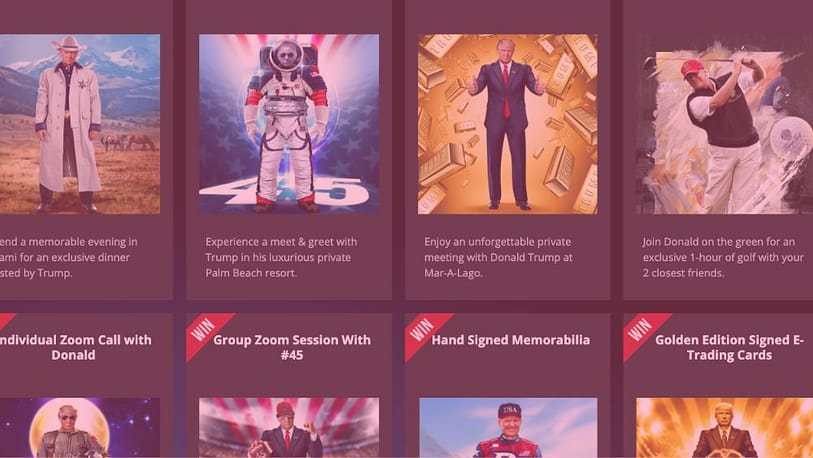Select Golden Edition Signed E-Trading Cards title
Screen dimensions: 813x458
click(x=729, y=348)
